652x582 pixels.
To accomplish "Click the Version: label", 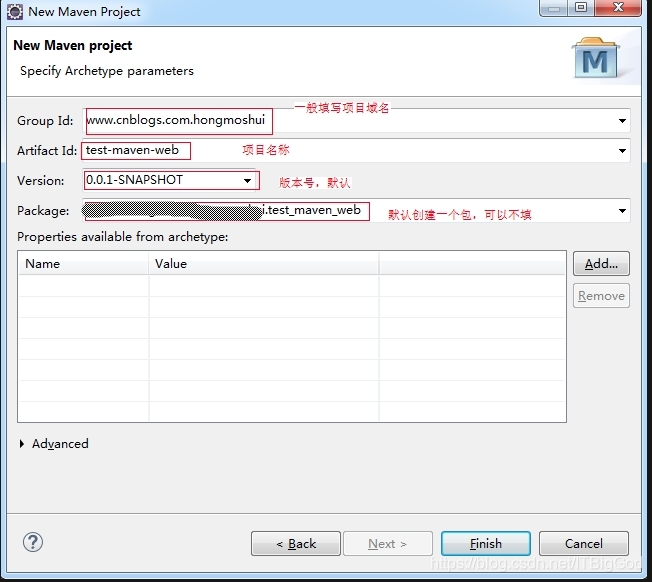I will (41, 181).
